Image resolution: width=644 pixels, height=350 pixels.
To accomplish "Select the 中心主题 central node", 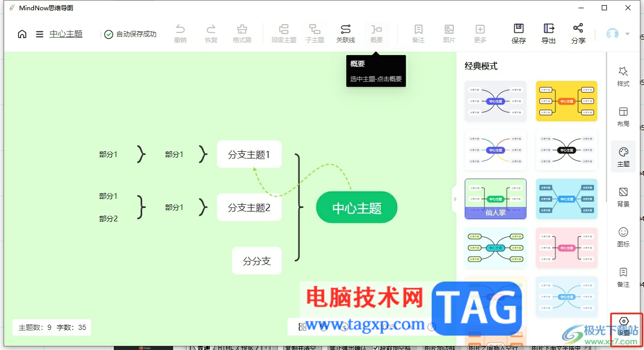I will pos(357,207).
